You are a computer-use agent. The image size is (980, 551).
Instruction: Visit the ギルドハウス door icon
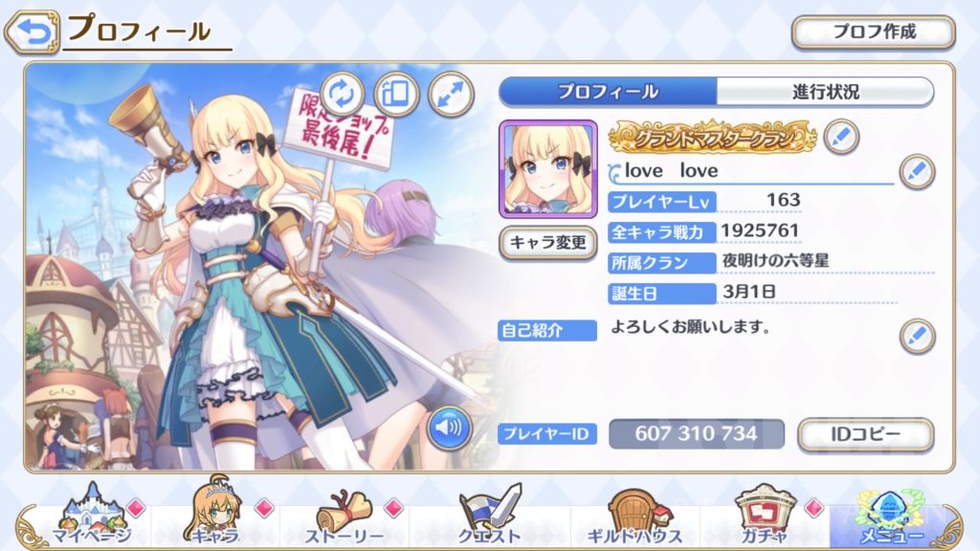point(635,517)
